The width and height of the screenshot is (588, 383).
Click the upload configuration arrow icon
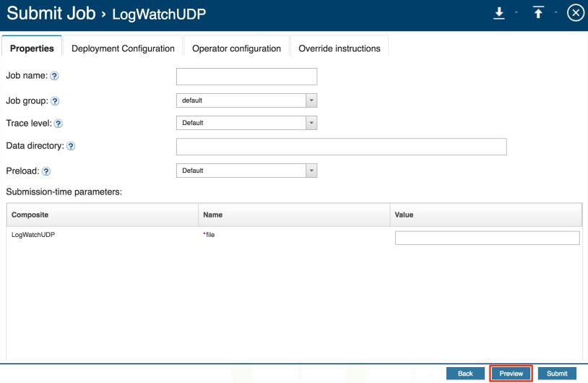538,13
